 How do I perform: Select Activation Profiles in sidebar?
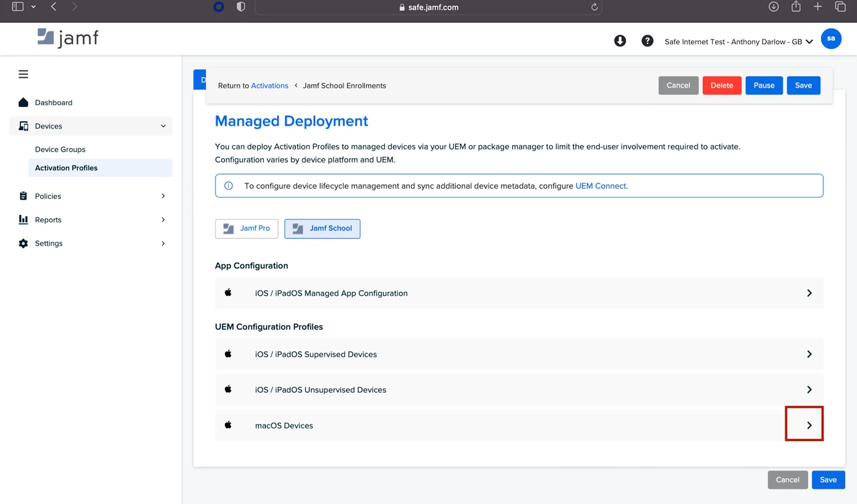click(100, 168)
